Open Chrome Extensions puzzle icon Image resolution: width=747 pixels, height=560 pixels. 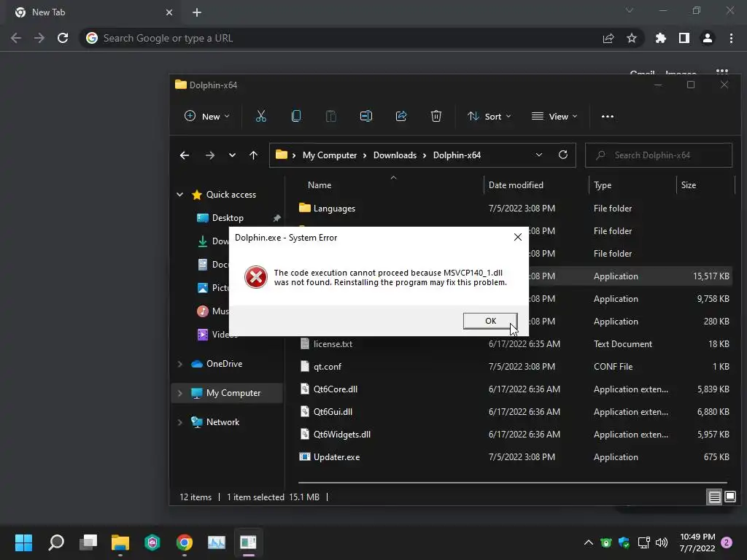[x=661, y=38]
